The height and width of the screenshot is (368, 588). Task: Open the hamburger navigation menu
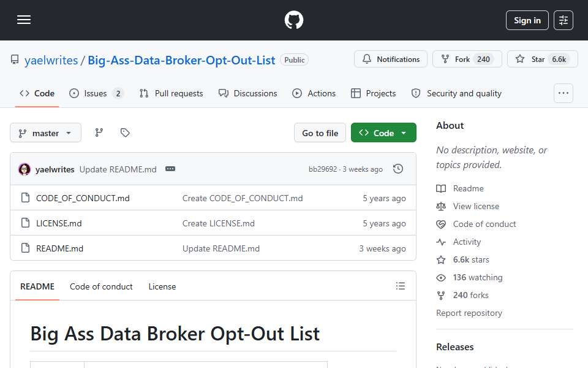coord(24,20)
